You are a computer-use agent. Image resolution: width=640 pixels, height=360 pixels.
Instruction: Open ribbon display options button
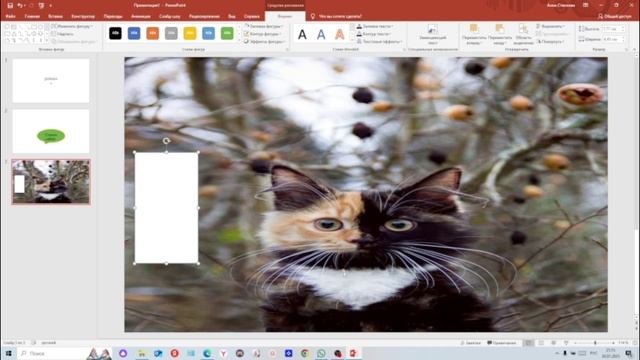pos(586,5)
